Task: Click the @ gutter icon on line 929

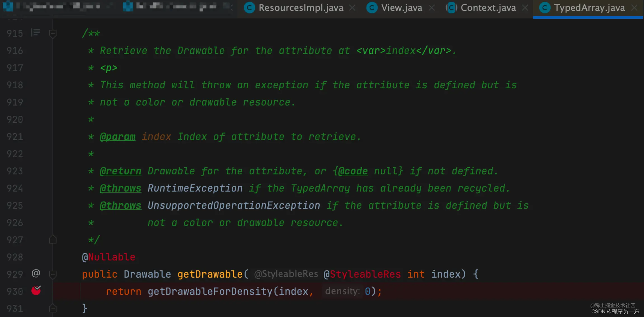Action: 36,273
